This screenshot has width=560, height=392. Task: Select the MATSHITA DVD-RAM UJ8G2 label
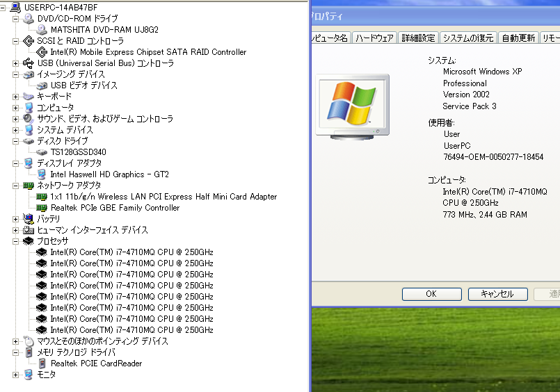click(104, 30)
